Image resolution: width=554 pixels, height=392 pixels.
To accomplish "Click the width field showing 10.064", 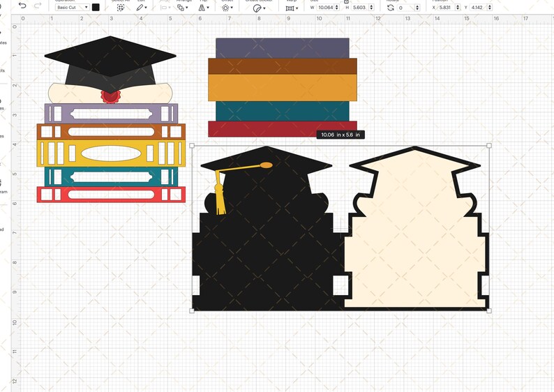I will 325,8.
